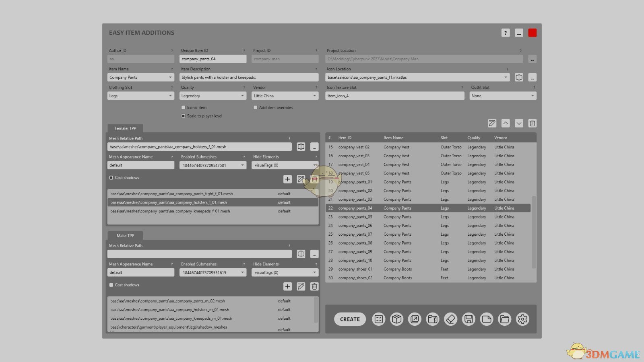Focus the Unique Item ID field
644x362 pixels.
pos(213,59)
